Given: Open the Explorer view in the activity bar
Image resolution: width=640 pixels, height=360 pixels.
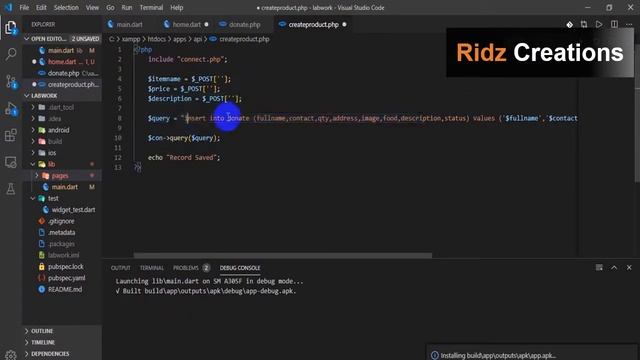Looking at the screenshot, I should 11,28.
